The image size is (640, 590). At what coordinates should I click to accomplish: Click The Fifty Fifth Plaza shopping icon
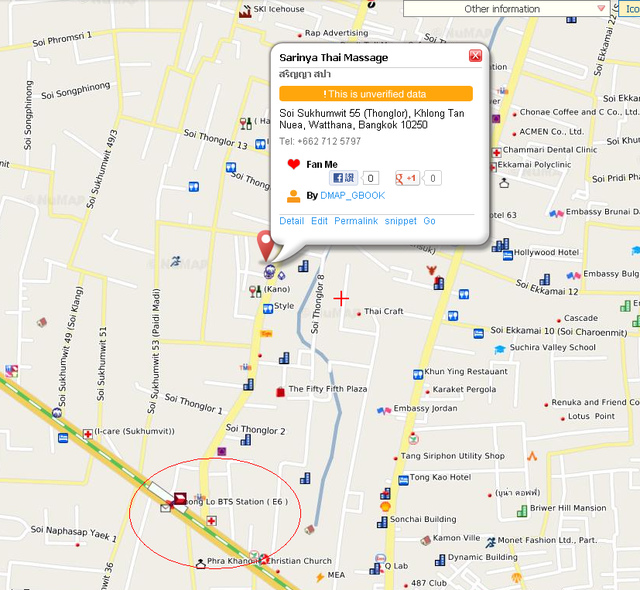[x=280, y=392]
